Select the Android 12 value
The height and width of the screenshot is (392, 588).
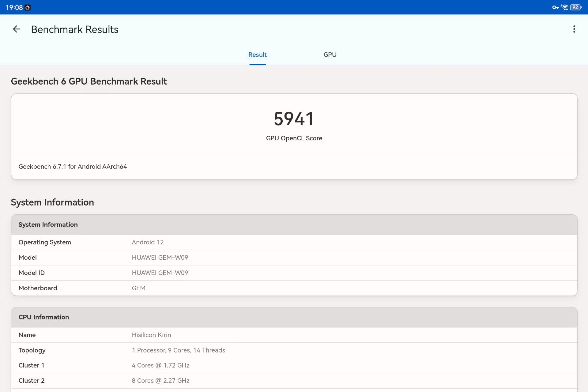148,242
